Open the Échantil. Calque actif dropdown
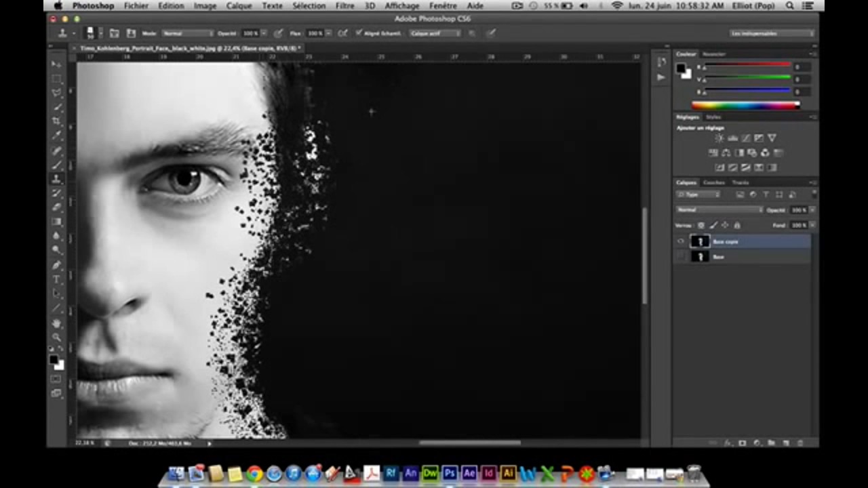 (435, 33)
